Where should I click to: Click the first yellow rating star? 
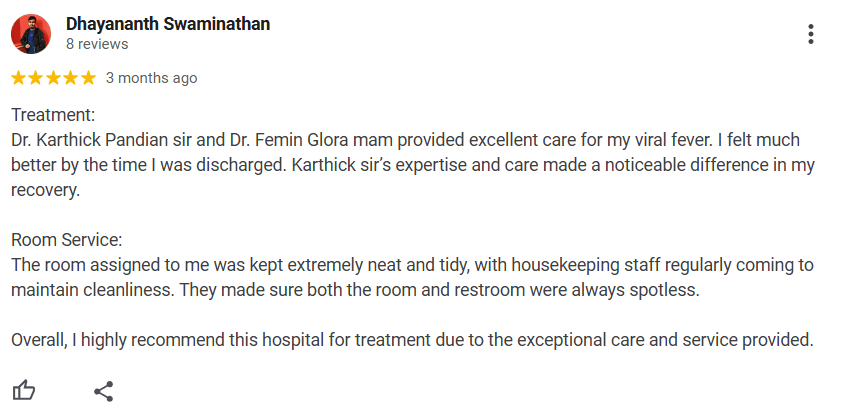pos(19,78)
